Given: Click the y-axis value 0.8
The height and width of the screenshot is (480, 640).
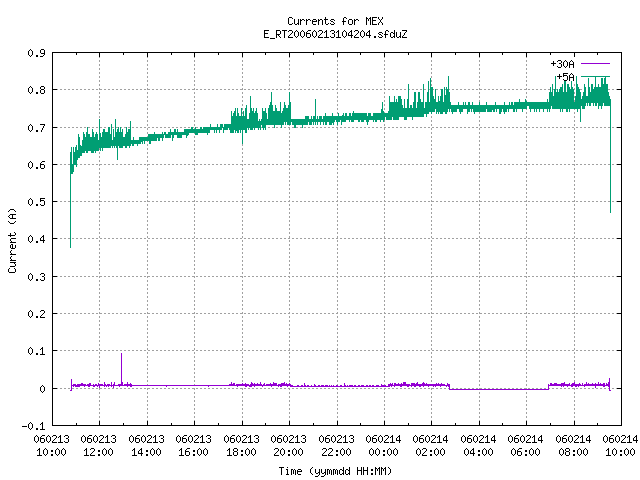Looking at the screenshot, I should click(x=36, y=90).
